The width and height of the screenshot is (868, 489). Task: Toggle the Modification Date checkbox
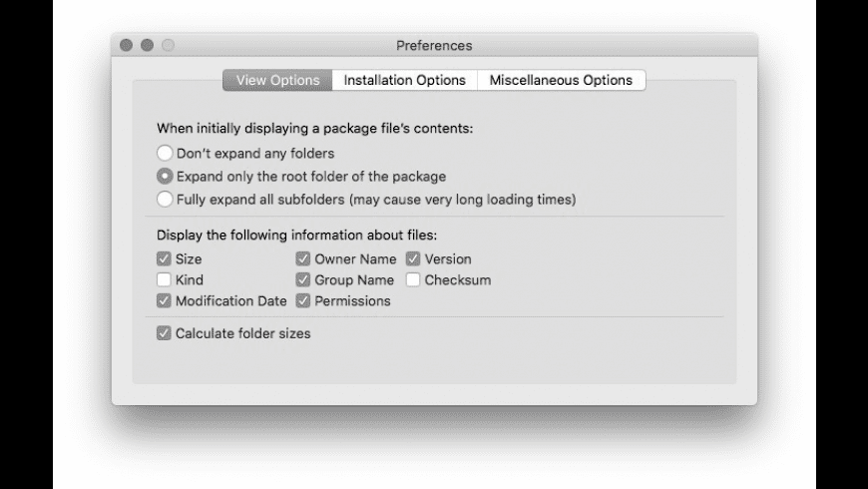pos(164,301)
